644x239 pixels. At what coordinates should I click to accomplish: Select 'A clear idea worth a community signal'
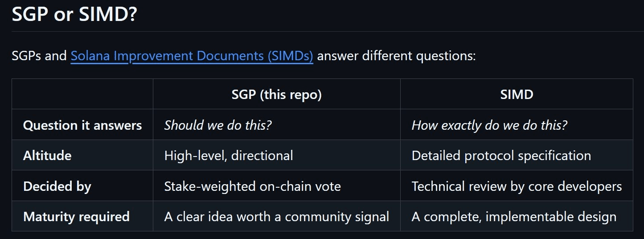(x=276, y=217)
